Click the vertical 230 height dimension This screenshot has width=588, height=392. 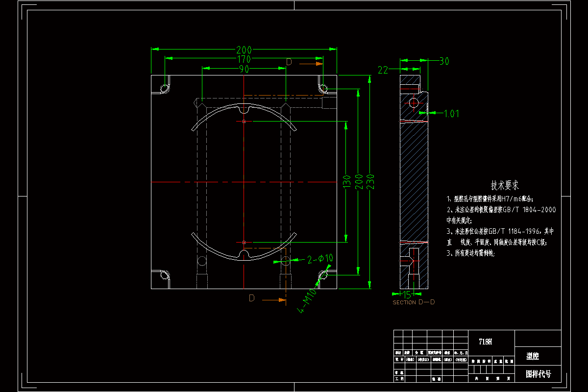point(370,182)
